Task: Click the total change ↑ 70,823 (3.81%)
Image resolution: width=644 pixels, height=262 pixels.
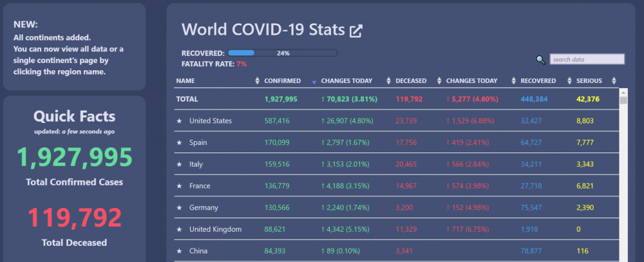Action: tap(349, 99)
